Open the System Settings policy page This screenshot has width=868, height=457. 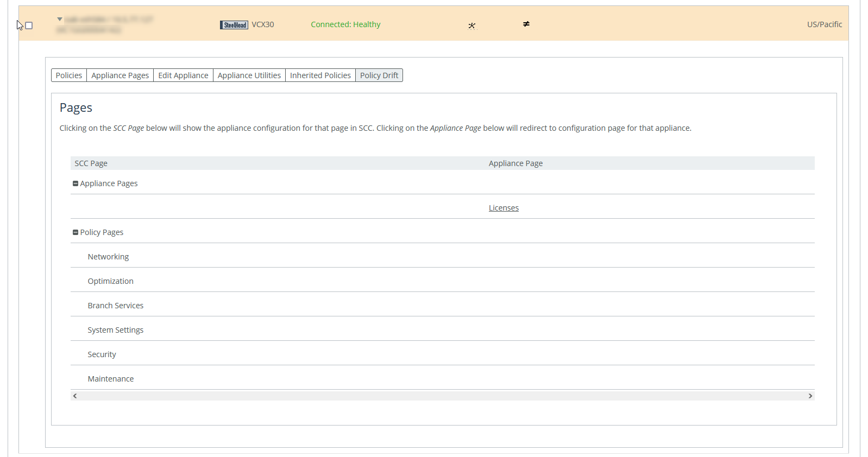[115, 330]
